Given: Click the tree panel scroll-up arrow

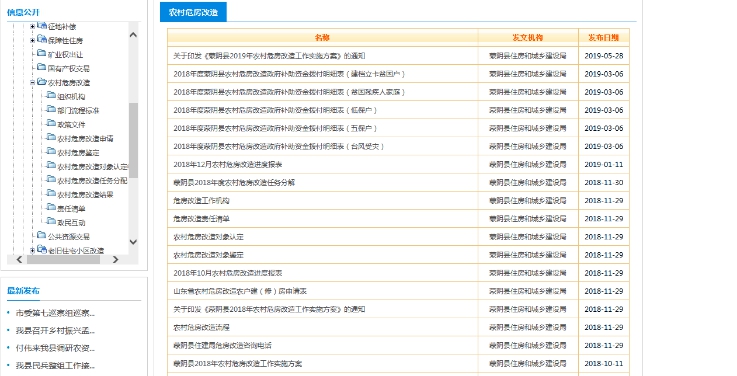Looking at the screenshot, I should [x=133, y=35].
